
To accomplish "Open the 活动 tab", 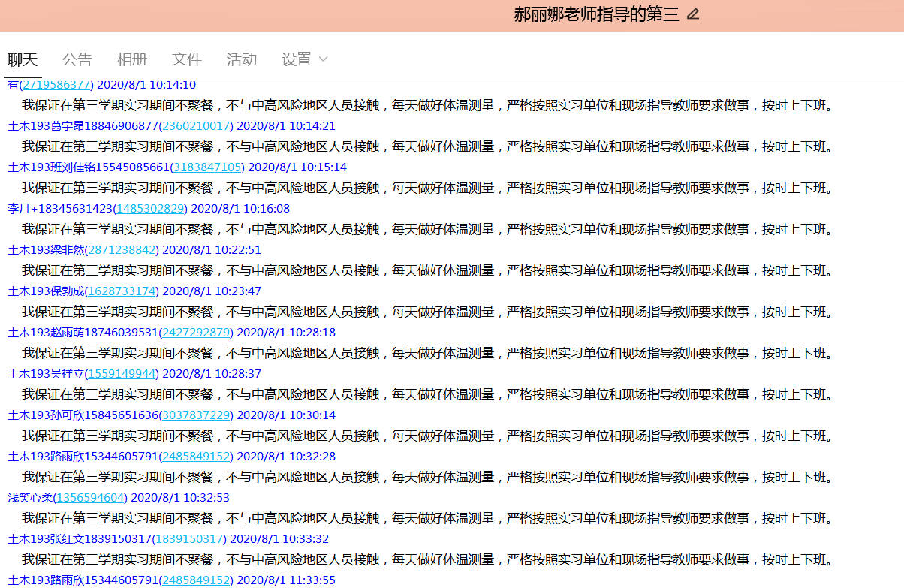I will pyautogui.click(x=242, y=59).
